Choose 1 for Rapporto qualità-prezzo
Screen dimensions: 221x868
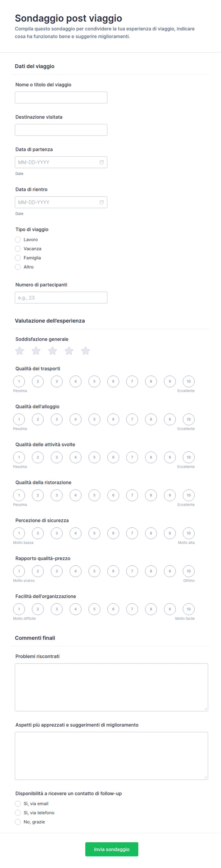point(19,571)
